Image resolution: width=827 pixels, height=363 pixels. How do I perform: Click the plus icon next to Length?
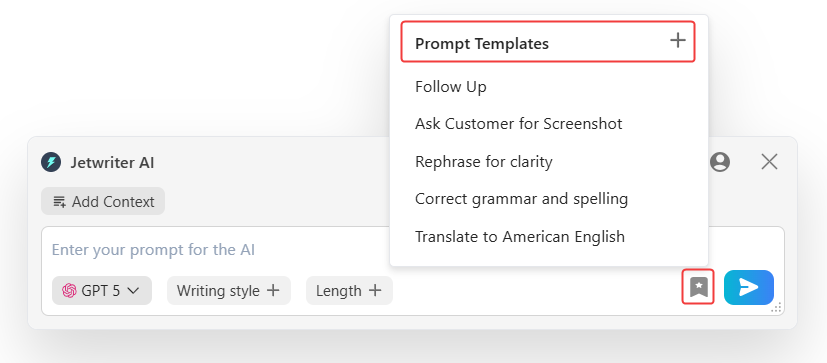(374, 290)
